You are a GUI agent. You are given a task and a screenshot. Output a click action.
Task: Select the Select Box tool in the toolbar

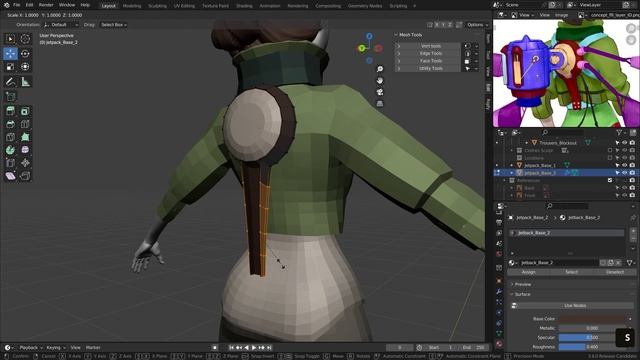10,39
